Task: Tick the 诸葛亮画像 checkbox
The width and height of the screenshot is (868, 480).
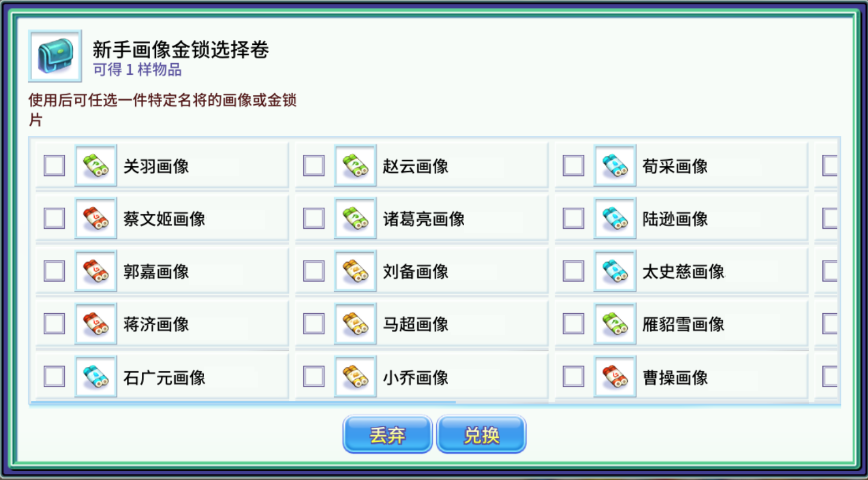Action: [x=314, y=218]
